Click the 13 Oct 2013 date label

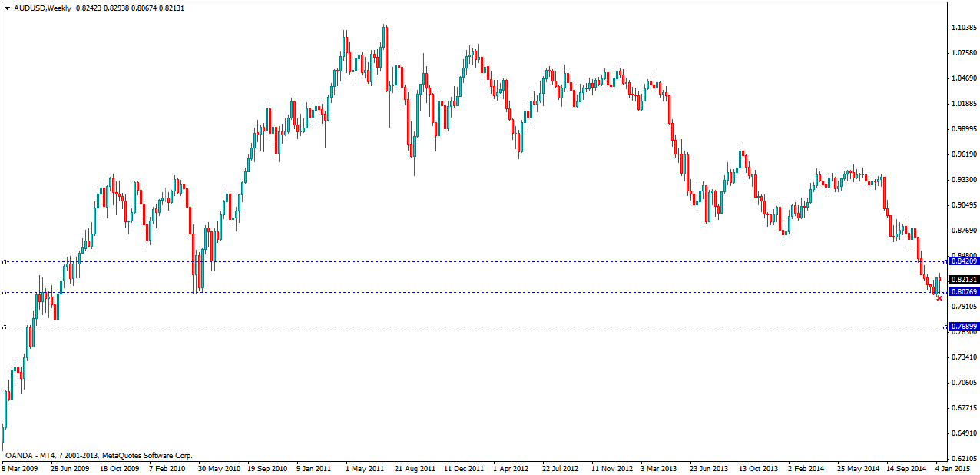coord(758,468)
